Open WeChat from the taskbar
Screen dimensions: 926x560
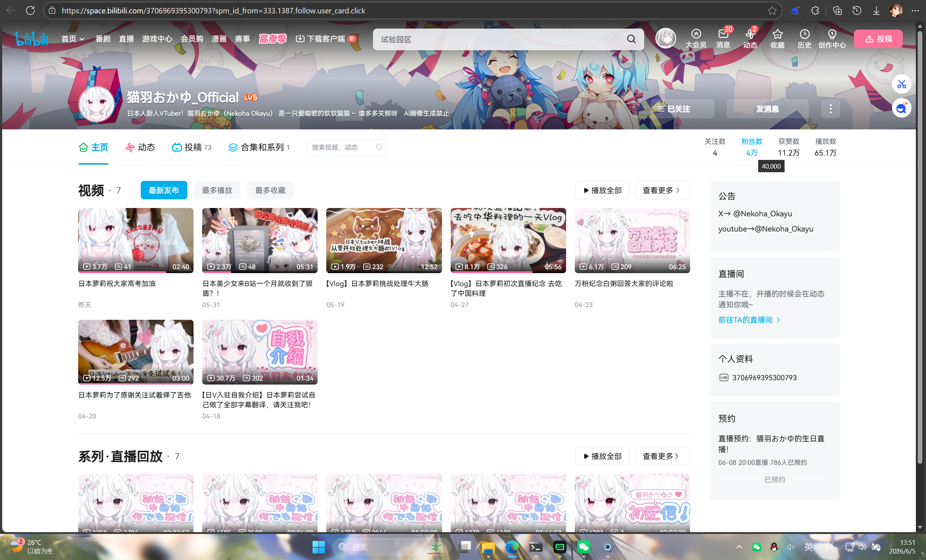tap(583, 547)
